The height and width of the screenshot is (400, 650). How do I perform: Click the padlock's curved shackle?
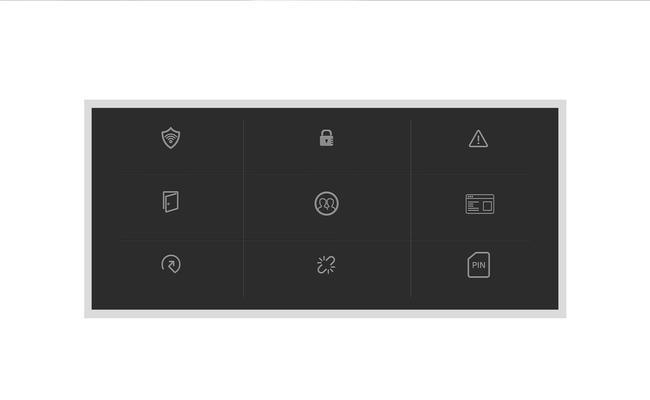[x=326, y=133]
